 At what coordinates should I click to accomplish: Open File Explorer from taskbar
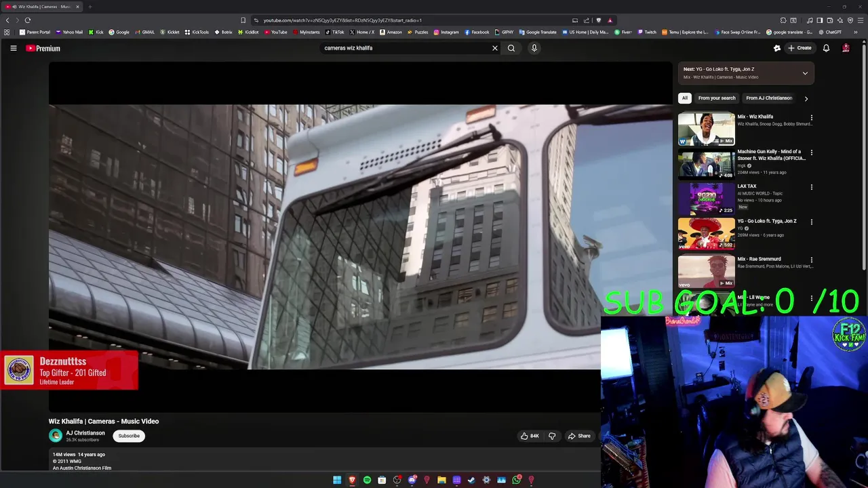[441, 480]
